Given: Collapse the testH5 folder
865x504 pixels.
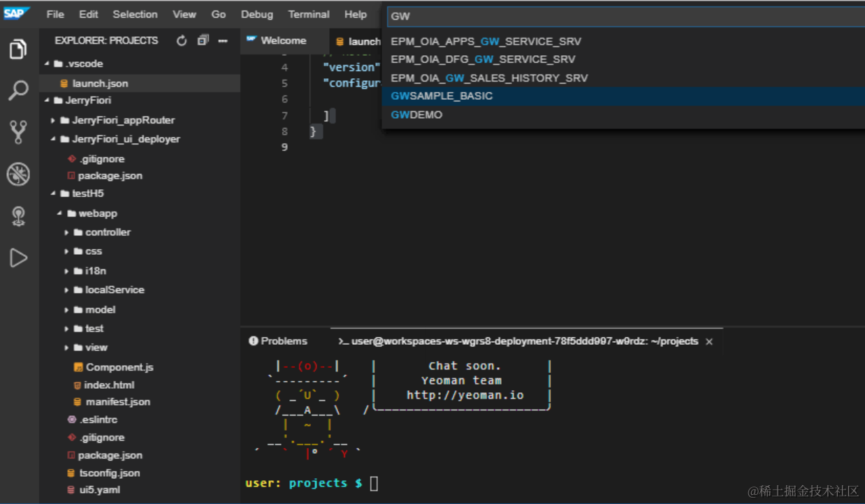Looking at the screenshot, I should tap(87, 193).
